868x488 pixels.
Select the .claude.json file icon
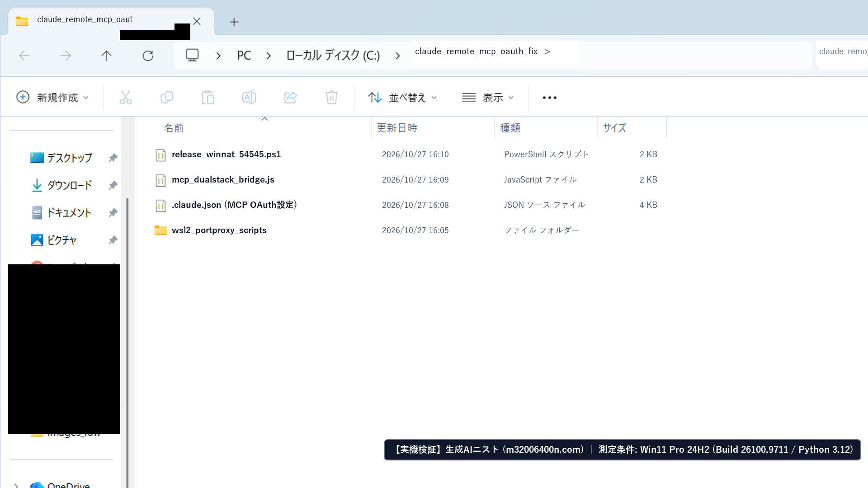[160, 206]
